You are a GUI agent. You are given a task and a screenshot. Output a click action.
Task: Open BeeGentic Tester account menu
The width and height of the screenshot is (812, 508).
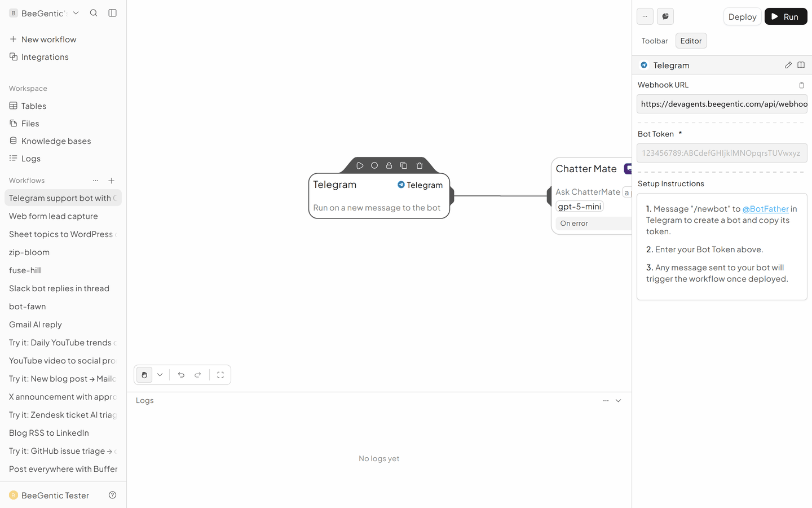pos(50,495)
